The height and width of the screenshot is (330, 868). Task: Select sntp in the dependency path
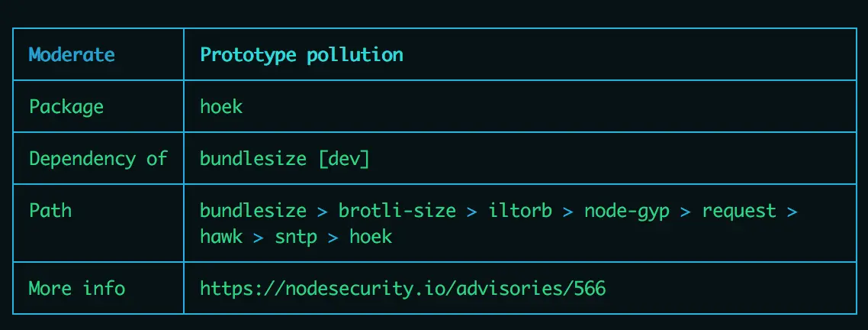(296, 238)
